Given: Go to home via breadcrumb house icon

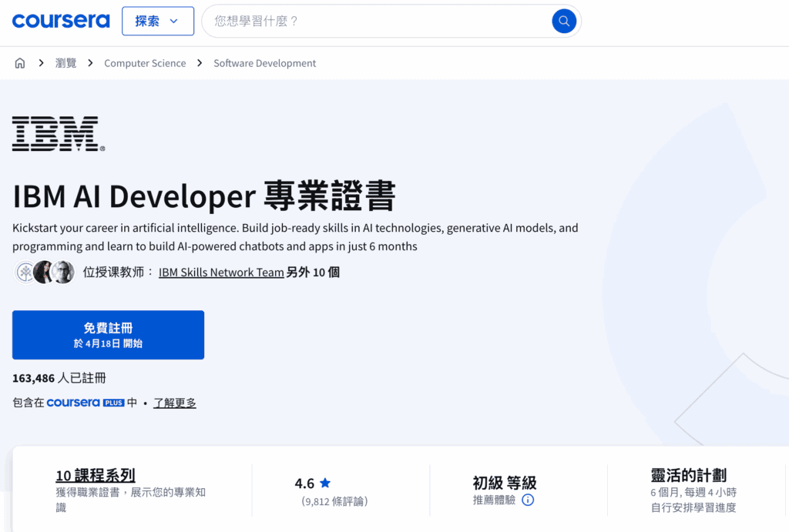Looking at the screenshot, I should (x=19, y=63).
